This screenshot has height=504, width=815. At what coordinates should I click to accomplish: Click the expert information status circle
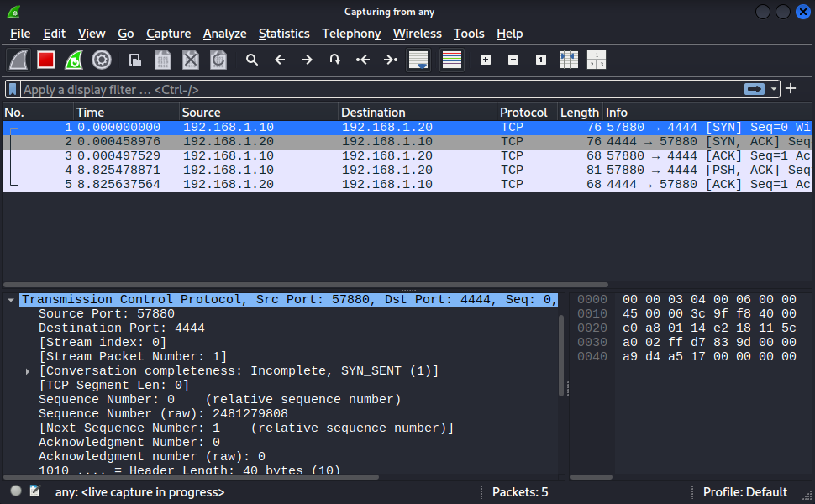[16, 491]
